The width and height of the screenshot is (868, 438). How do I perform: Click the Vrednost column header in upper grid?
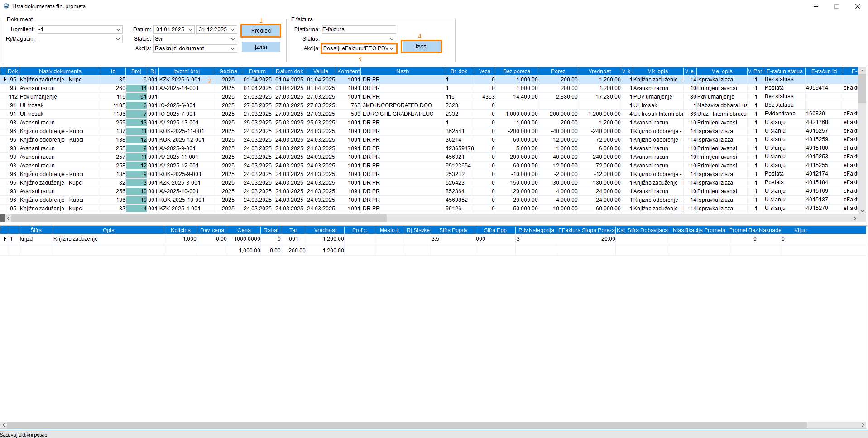599,71
